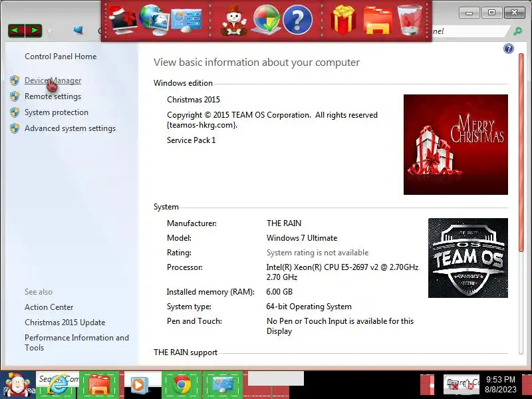Click the yellow gift box dock icon
Screen dimensions: 532x399
coord(343,20)
